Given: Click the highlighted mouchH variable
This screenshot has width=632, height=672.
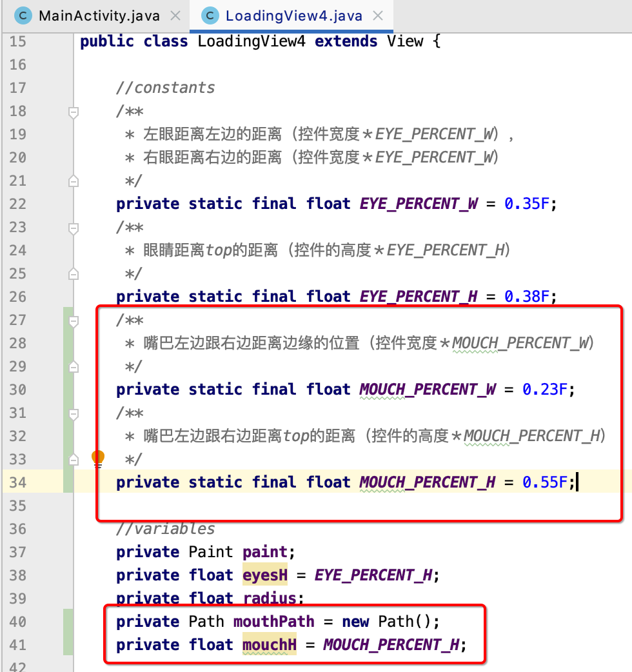Looking at the screenshot, I should click(x=270, y=645).
